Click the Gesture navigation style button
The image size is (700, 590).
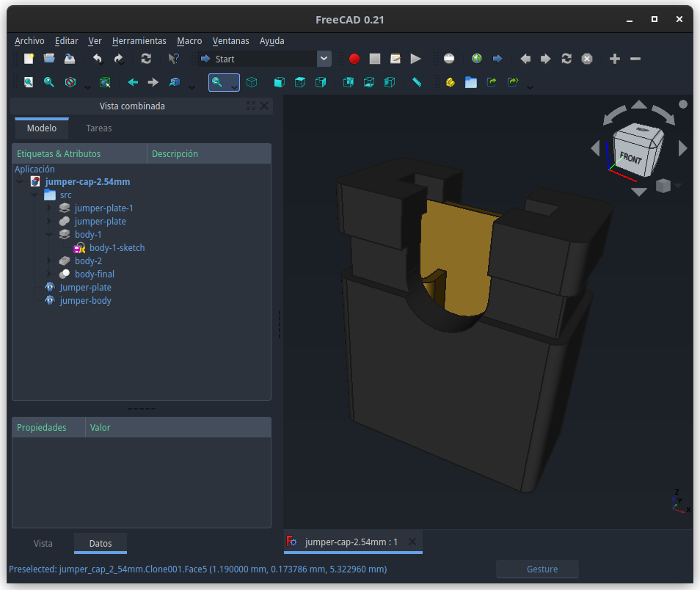538,569
